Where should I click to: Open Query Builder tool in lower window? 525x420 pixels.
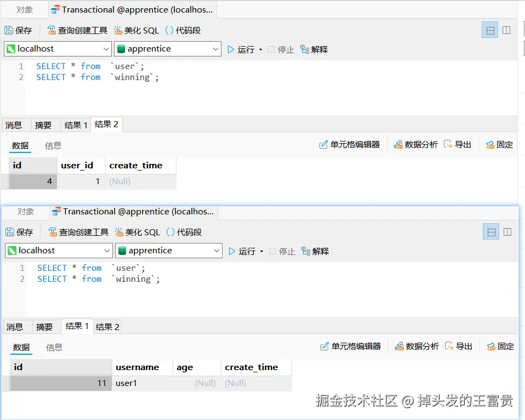(x=78, y=232)
